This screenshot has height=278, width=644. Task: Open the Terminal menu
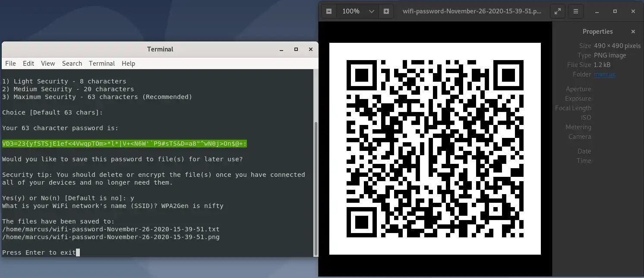pyautogui.click(x=101, y=63)
